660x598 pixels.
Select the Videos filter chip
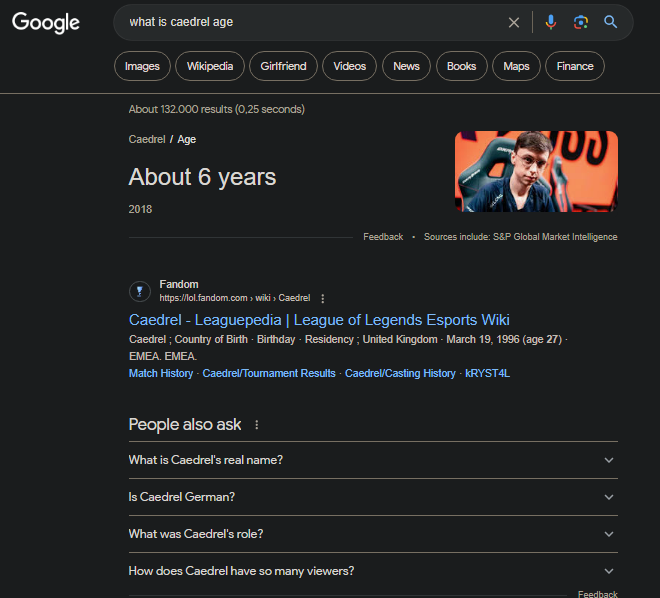[349, 66]
